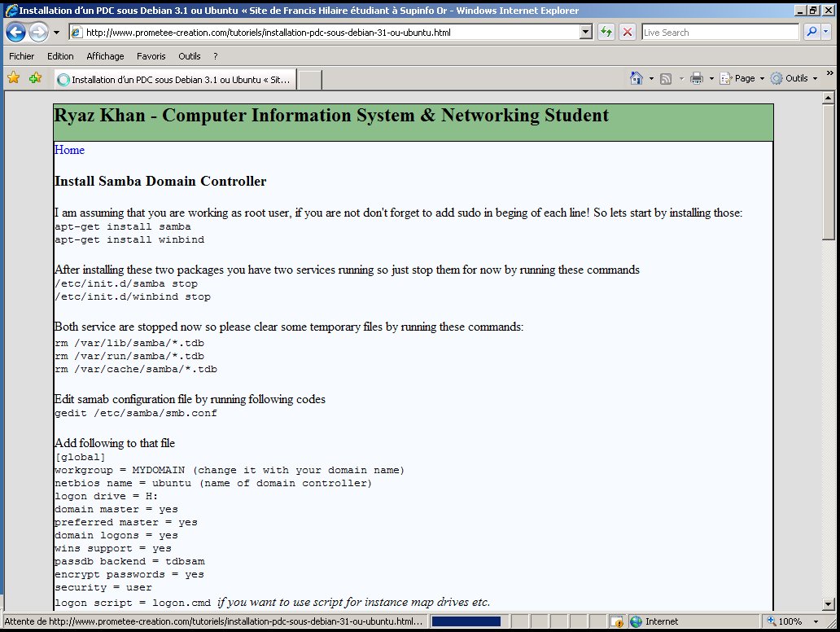Click the 'apt-get install samba' line
840x632 pixels.
pos(123,226)
